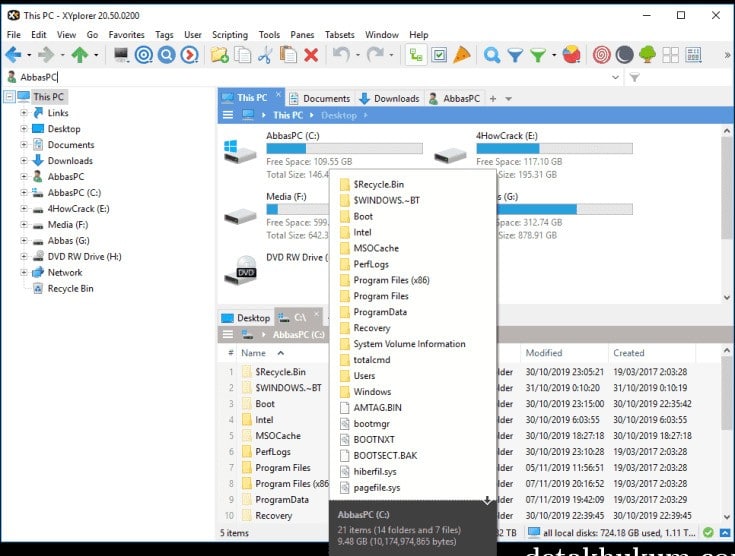Click the New Folder toolbar icon
Screen dimensions: 735x556
click(219, 55)
